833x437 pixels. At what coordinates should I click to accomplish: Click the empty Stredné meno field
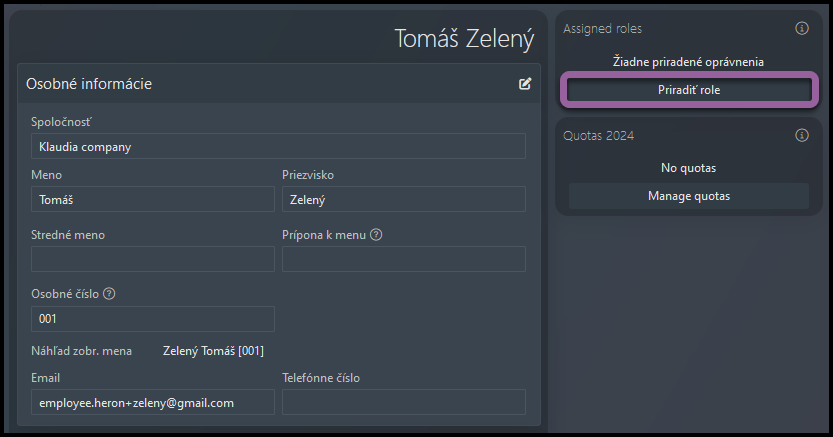(153, 259)
